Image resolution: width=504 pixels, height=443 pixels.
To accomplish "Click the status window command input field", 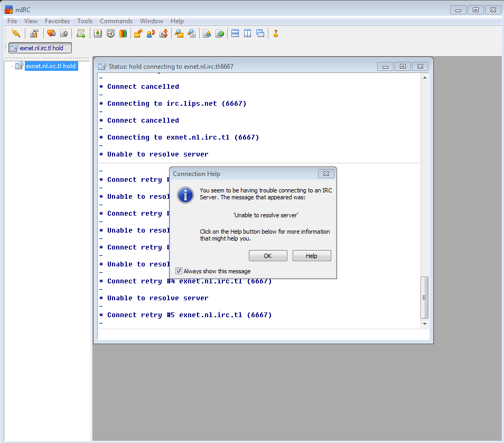I will pos(263,335).
